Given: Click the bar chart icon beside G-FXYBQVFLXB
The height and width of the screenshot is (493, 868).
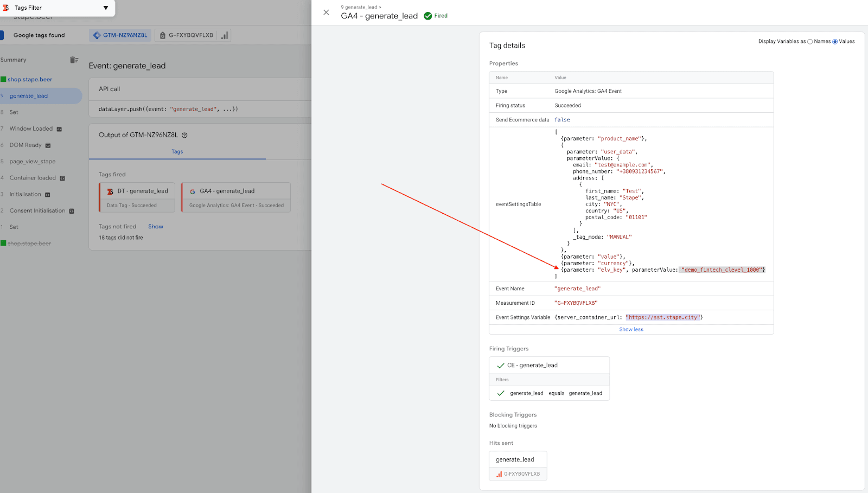Looking at the screenshot, I should [x=224, y=35].
